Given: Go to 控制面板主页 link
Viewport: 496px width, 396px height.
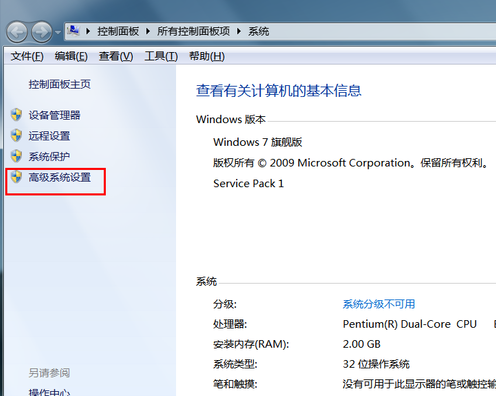Looking at the screenshot, I should (x=59, y=84).
